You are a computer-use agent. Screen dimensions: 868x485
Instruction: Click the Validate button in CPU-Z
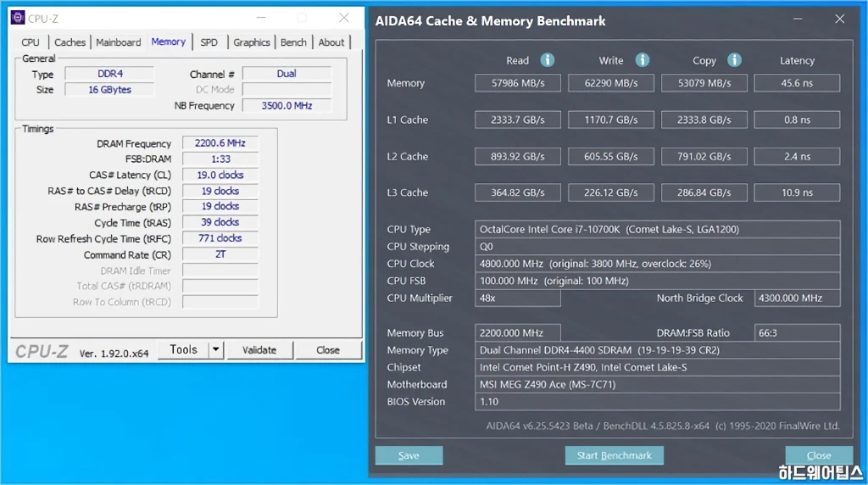click(259, 350)
